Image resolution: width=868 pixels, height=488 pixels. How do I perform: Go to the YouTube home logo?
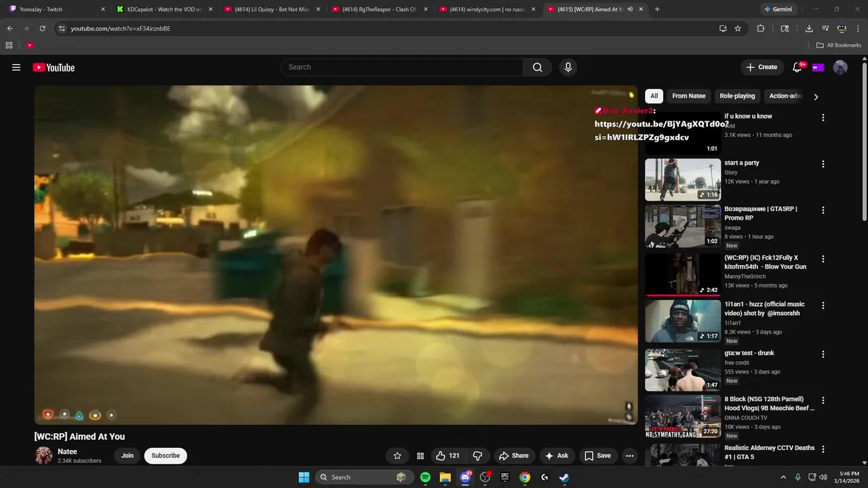[x=54, y=67]
